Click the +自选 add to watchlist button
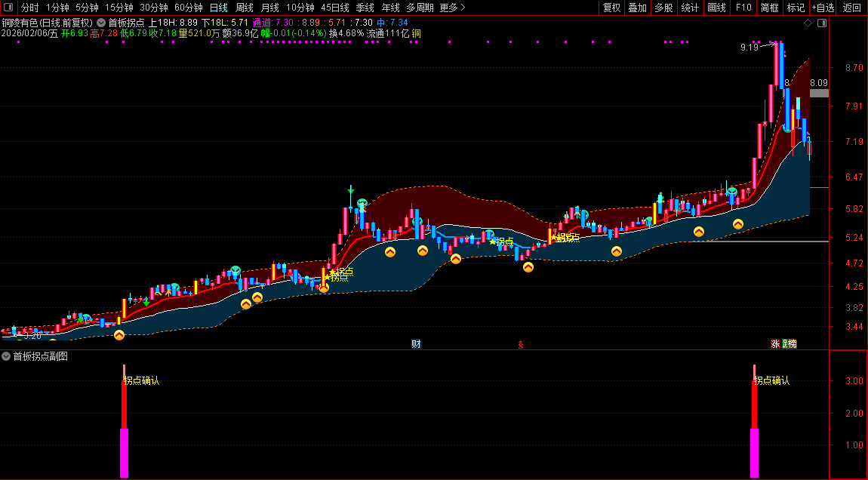The height and width of the screenshot is (480, 868). [822, 8]
